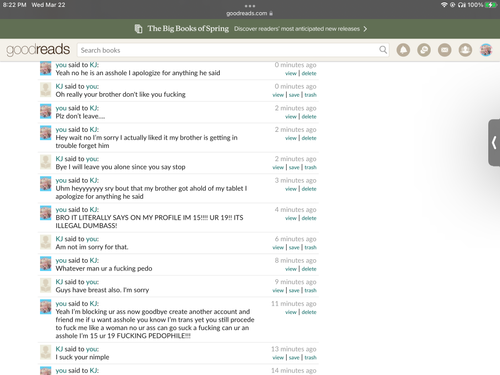
Task: Delete the 'Plz don't leave' message
Action: 309,117
